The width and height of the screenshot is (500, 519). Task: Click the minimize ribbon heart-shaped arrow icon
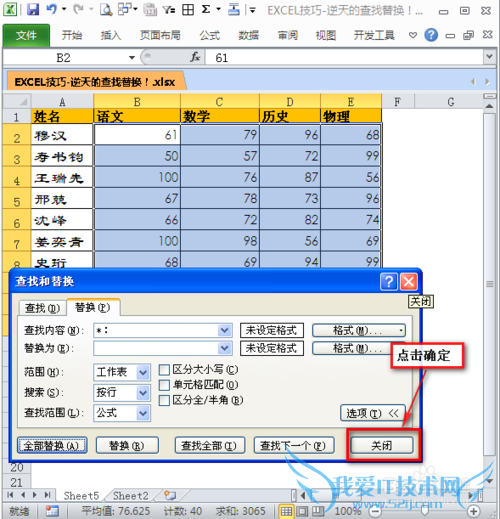click(413, 35)
